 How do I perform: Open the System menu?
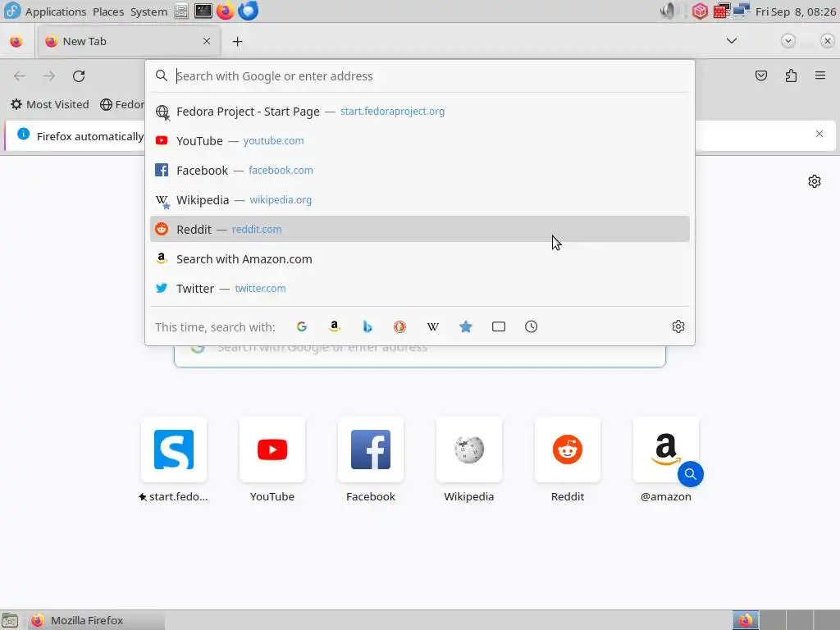149,11
